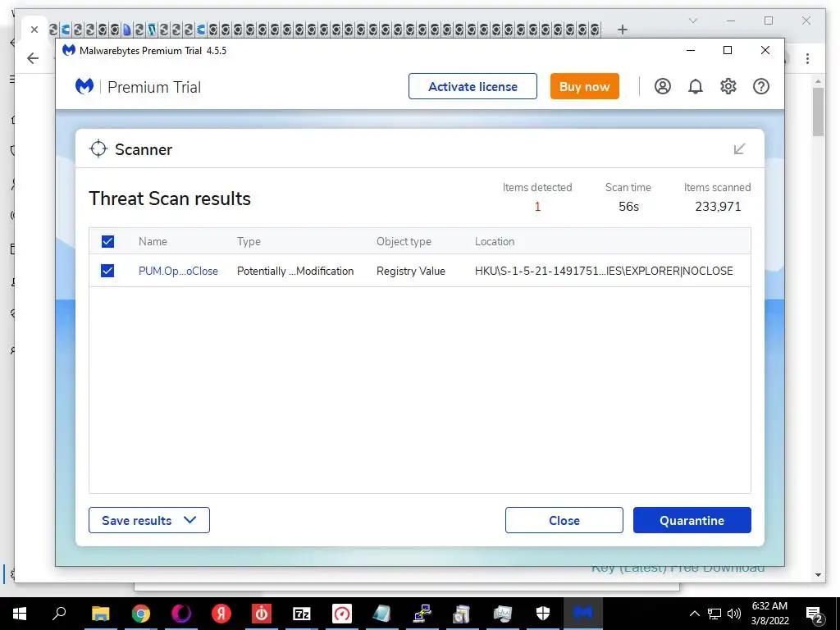
Task: Quarantine the detected item
Action: pyautogui.click(x=692, y=520)
